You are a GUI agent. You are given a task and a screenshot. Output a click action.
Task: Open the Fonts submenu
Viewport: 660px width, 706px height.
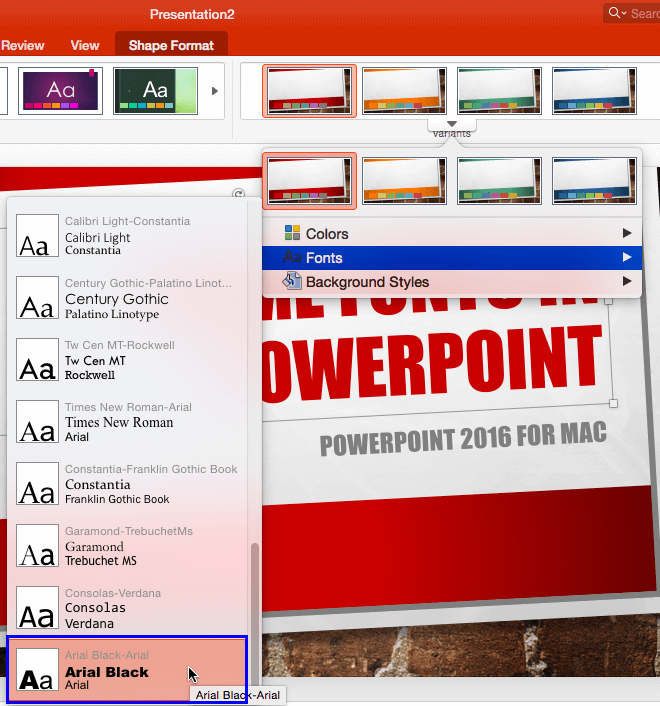tap(452, 258)
